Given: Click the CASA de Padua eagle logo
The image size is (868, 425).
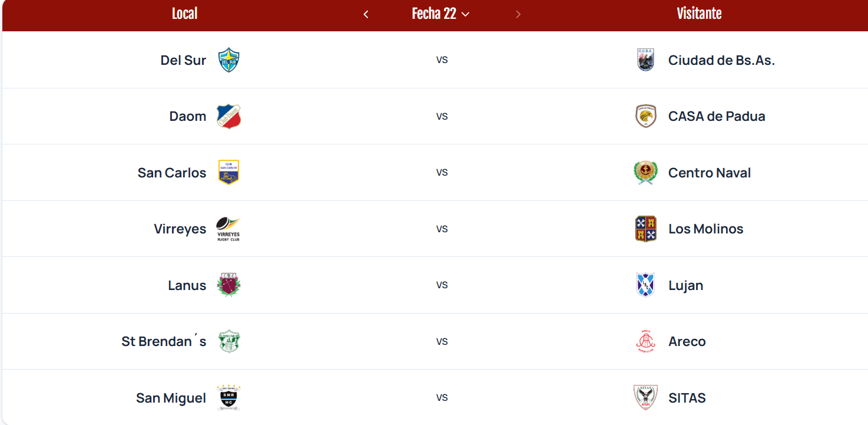Looking at the screenshot, I should [x=646, y=116].
